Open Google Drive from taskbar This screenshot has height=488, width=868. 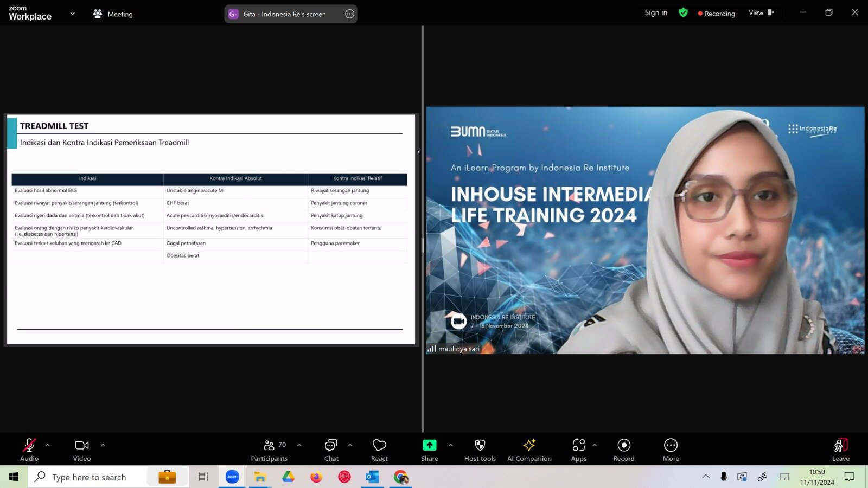(288, 477)
